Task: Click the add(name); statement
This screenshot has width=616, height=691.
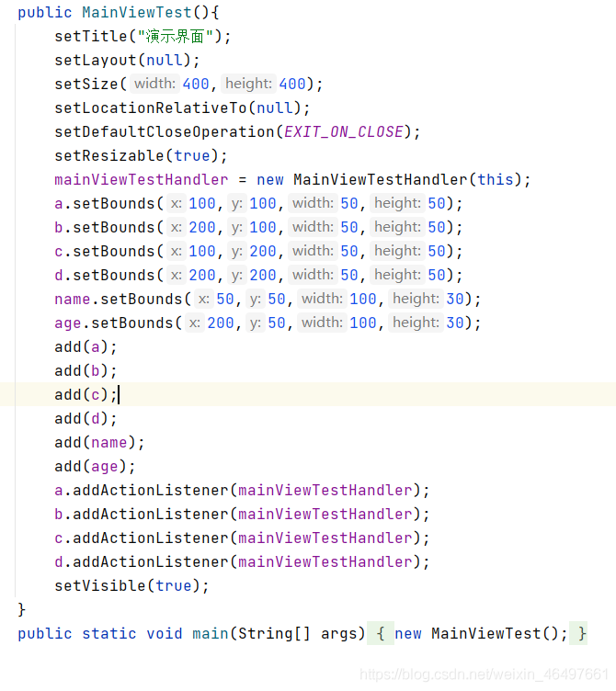Action: [x=99, y=442]
